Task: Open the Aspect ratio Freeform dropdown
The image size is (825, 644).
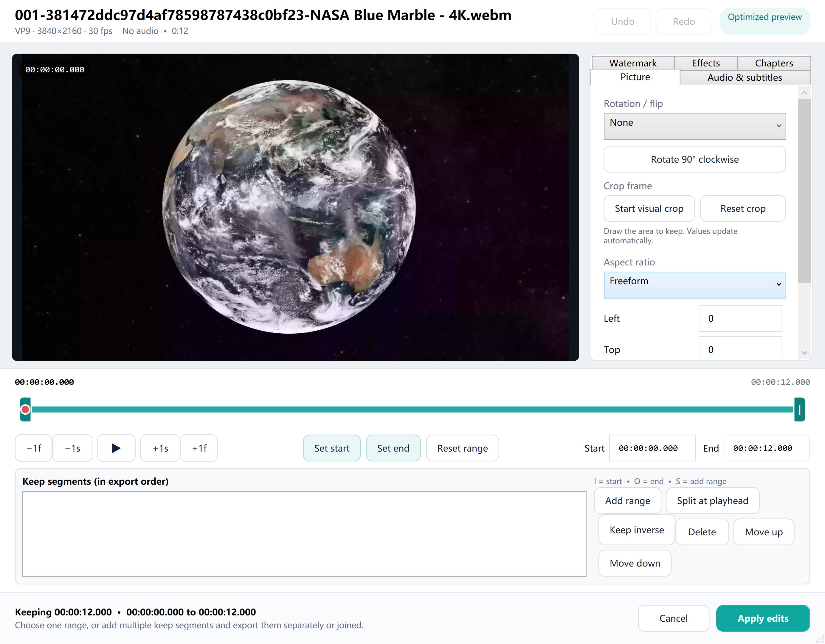Action: (695, 285)
